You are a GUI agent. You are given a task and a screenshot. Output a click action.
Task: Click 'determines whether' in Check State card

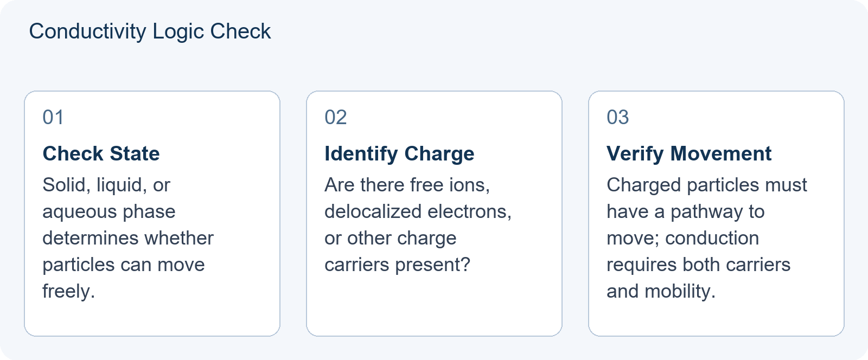click(x=128, y=238)
